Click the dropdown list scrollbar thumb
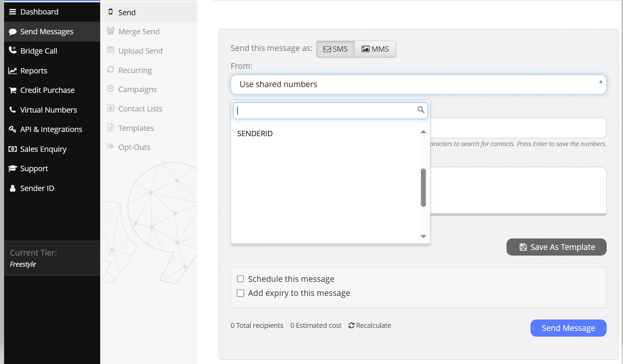This screenshot has height=364, width=623. (x=423, y=188)
